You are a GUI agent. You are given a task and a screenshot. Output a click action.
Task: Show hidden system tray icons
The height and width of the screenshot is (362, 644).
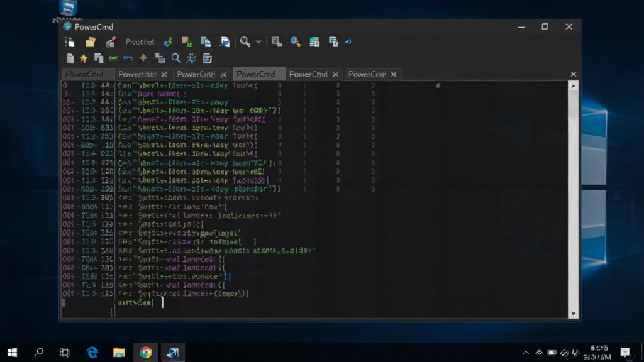[x=526, y=353]
